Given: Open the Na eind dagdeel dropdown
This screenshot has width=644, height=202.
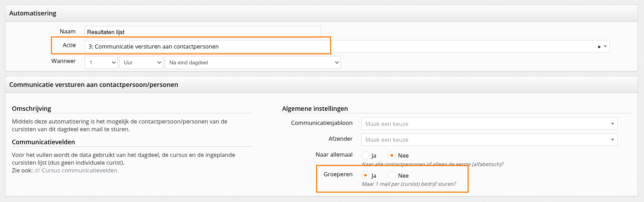Looking at the screenshot, I should pos(252,62).
